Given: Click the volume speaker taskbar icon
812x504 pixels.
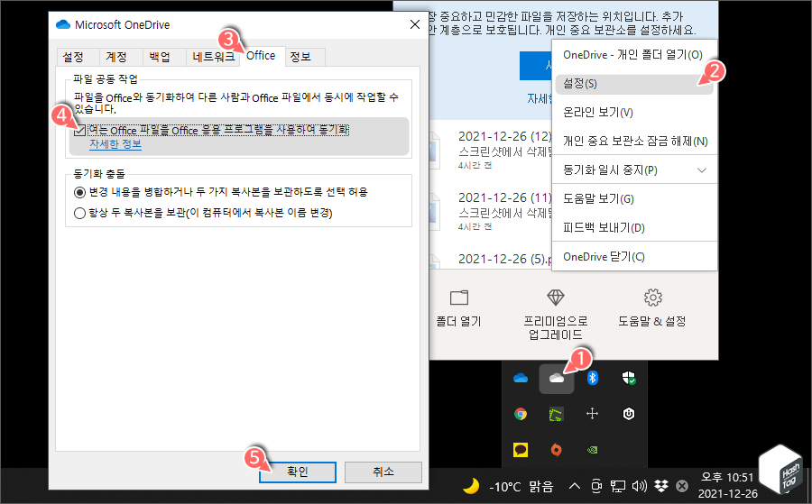Looking at the screenshot, I should pos(640,486).
